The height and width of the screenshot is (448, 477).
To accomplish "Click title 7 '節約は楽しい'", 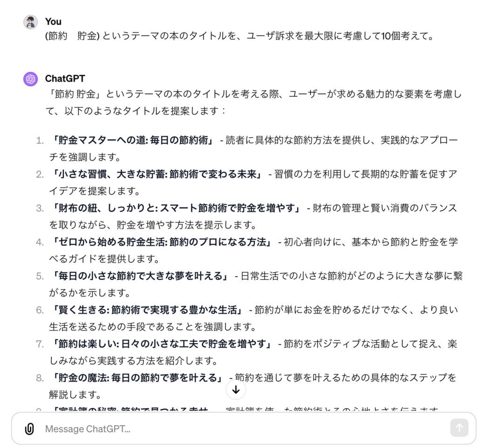I will [x=162, y=344].
